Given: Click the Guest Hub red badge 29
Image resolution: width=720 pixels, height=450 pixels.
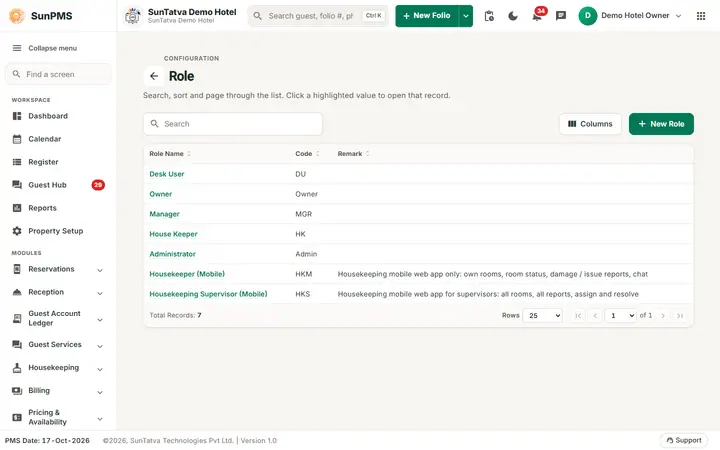Looking at the screenshot, I should (x=98, y=185).
